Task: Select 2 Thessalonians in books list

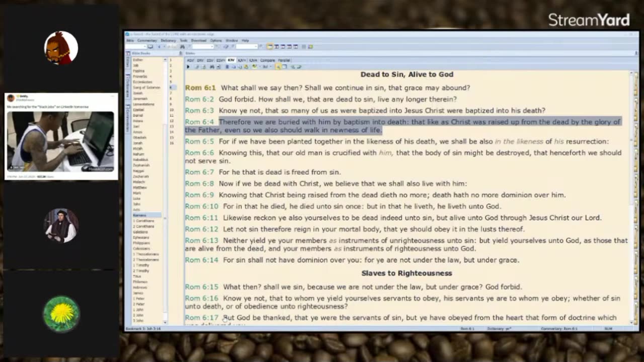Action: (146, 259)
